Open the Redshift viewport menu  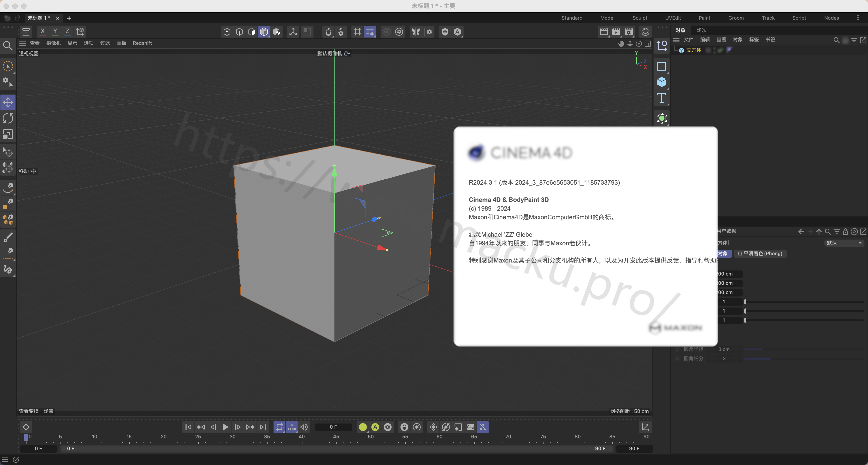[142, 43]
